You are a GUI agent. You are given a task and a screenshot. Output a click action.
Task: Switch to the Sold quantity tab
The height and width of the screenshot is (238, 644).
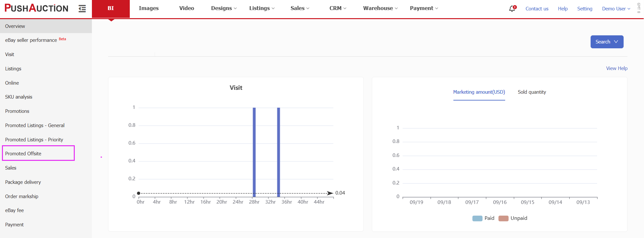pos(531,92)
